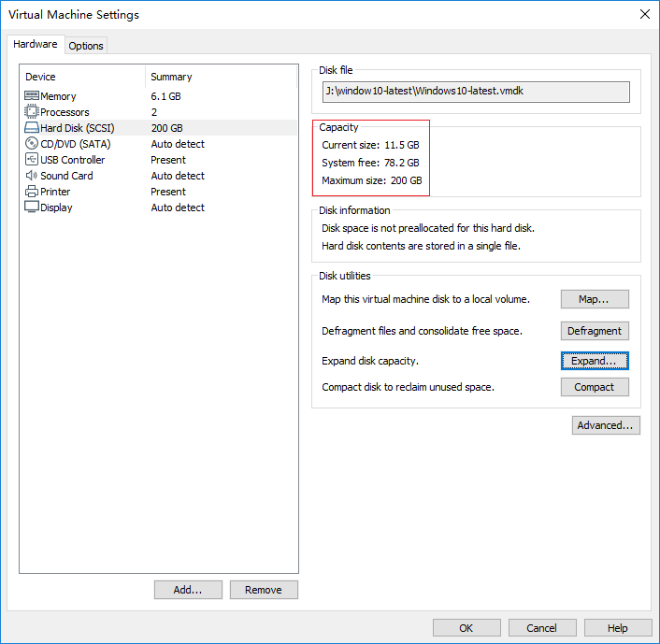The height and width of the screenshot is (644, 660).
Task: Click Add... to add new hardware
Action: (188, 590)
